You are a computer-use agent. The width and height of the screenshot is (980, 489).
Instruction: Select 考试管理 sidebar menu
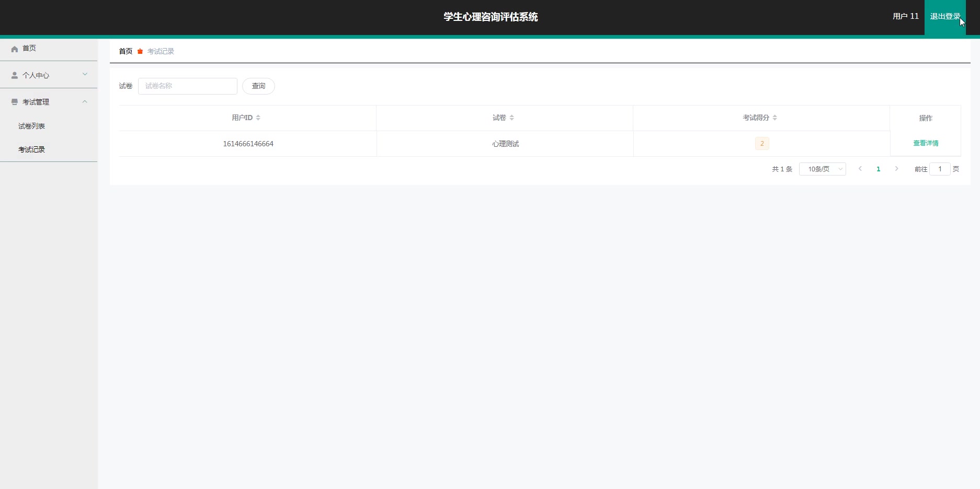pos(49,102)
